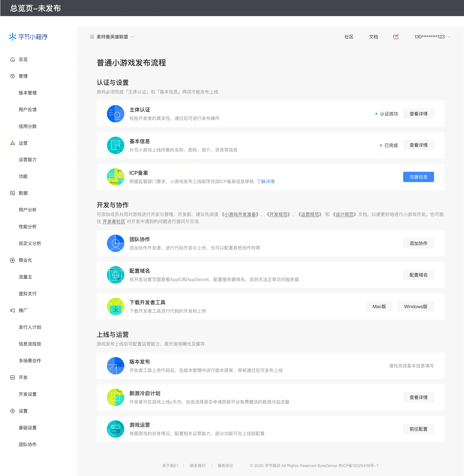Select 流量主 in the sidebar menu
Image resolution: width=464 pixels, height=476 pixels.
[25, 277]
